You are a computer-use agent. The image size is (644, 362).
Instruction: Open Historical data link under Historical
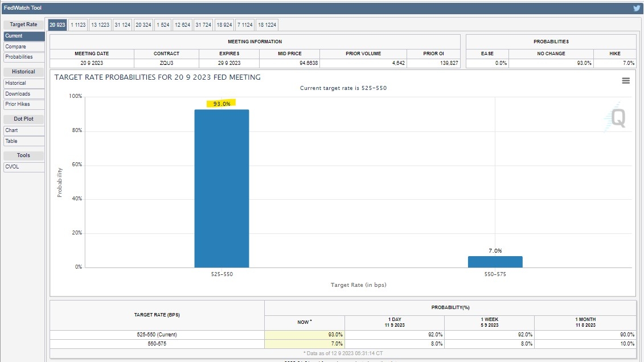(23, 83)
